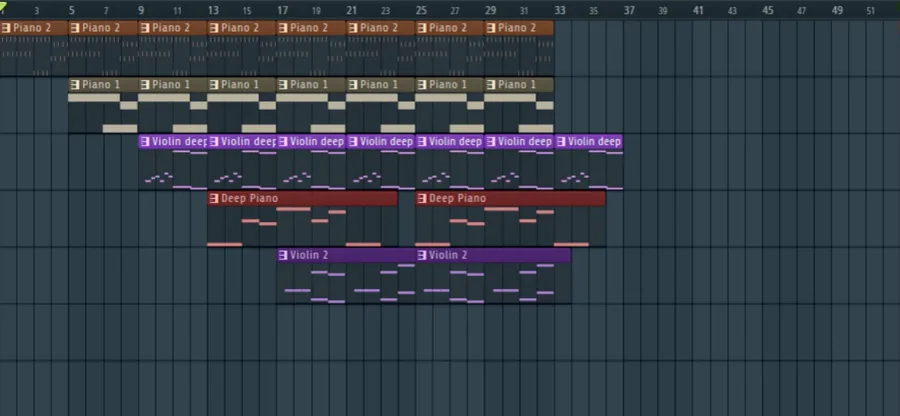
Task: Jump to bar 35 on timeline ruler
Action: [594, 11]
